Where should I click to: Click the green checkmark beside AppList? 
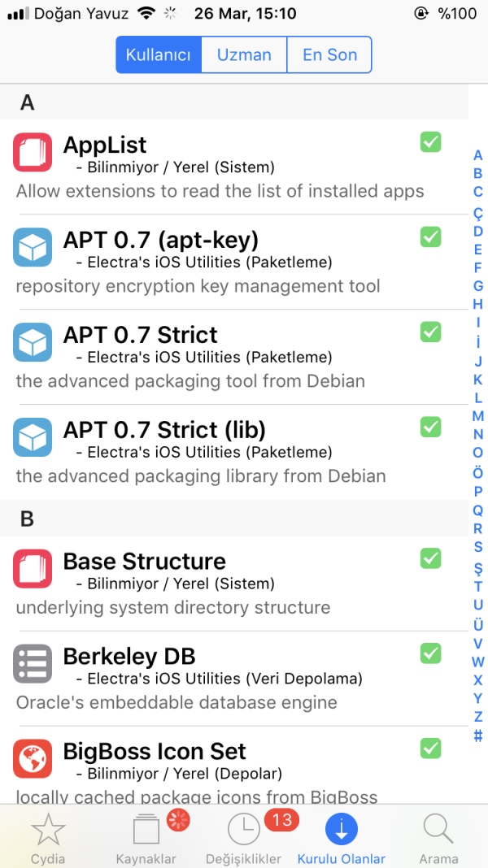pos(430,142)
